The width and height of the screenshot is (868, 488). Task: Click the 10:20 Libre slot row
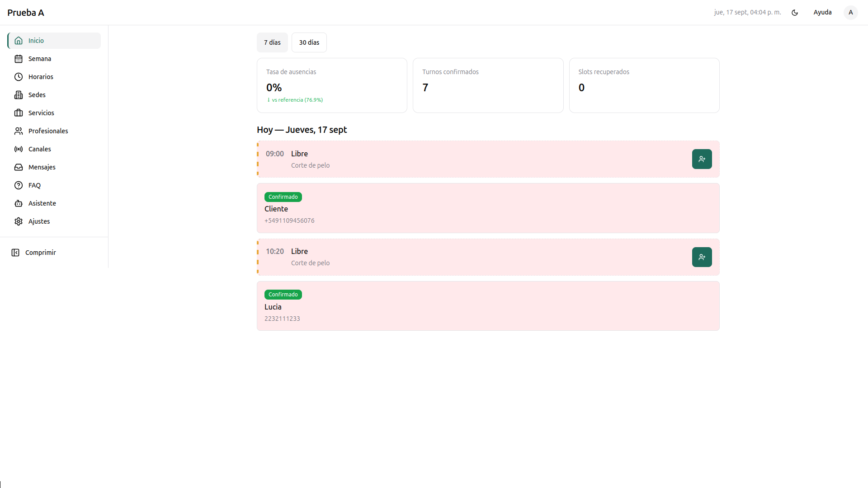point(488,257)
